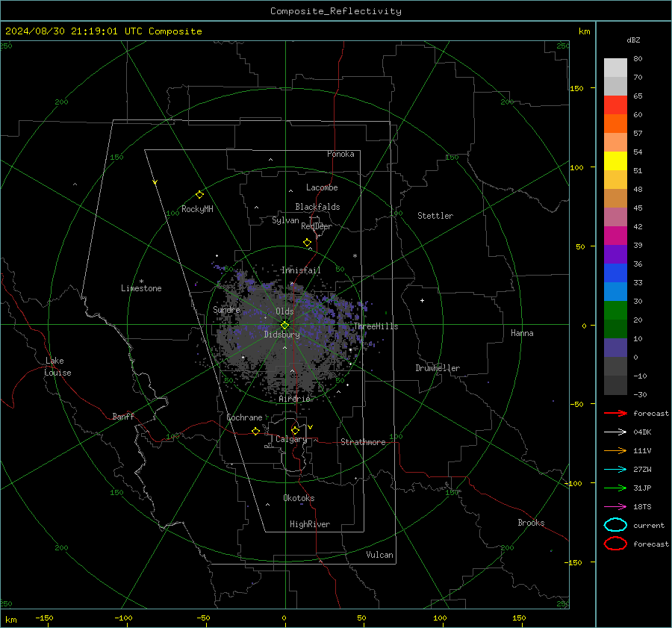Pick the bright yellow swatch in dBZ scale

click(615, 161)
